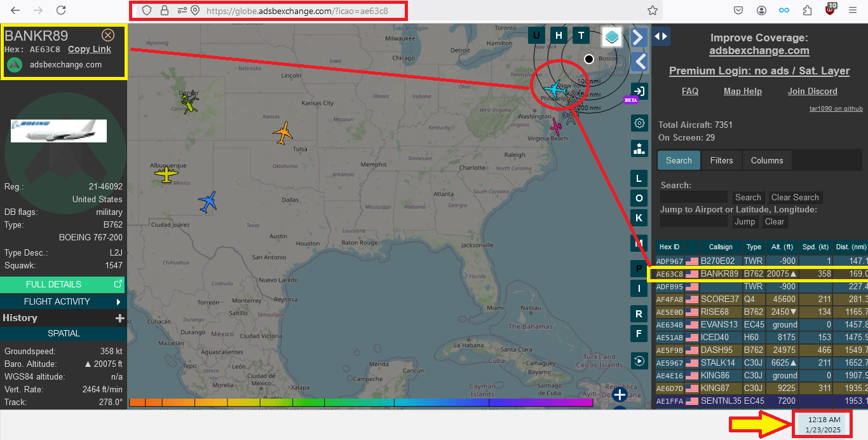Image resolution: width=868 pixels, height=440 pixels.
Task: Expand sidebar with left chevron button
Action: point(639,62)
